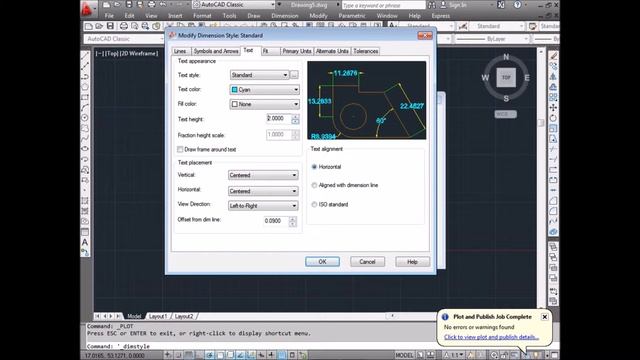Click the binoculars search icon
640x360 pixels.
tap(432, 5)
